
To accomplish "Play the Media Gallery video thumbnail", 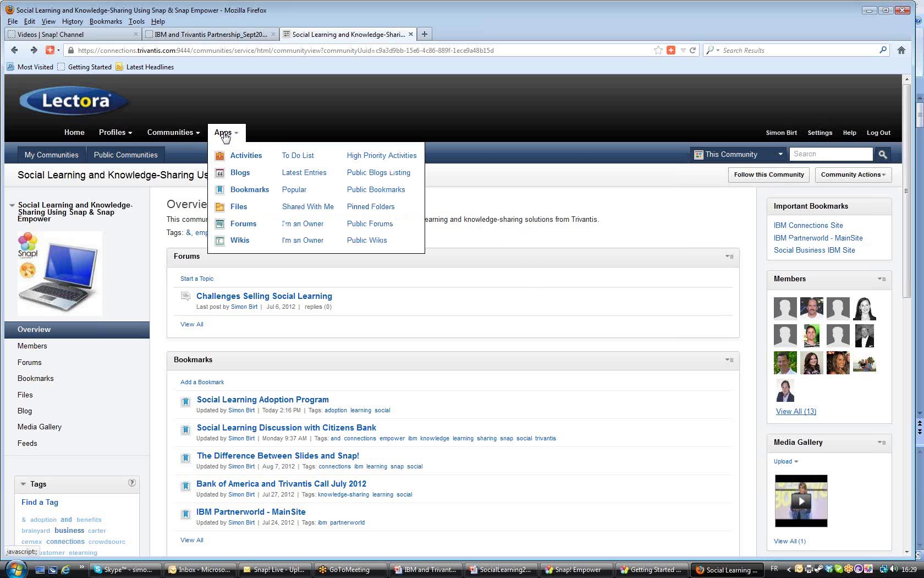I will [x=801, y=501].
